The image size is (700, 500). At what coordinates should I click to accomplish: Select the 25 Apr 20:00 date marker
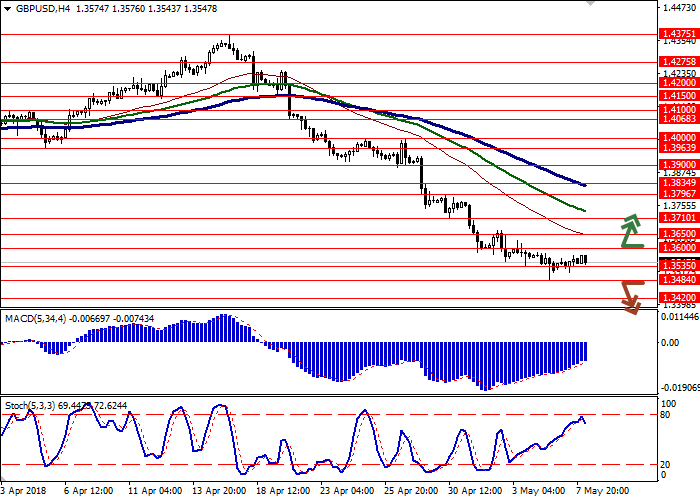(x=409, y=492)
